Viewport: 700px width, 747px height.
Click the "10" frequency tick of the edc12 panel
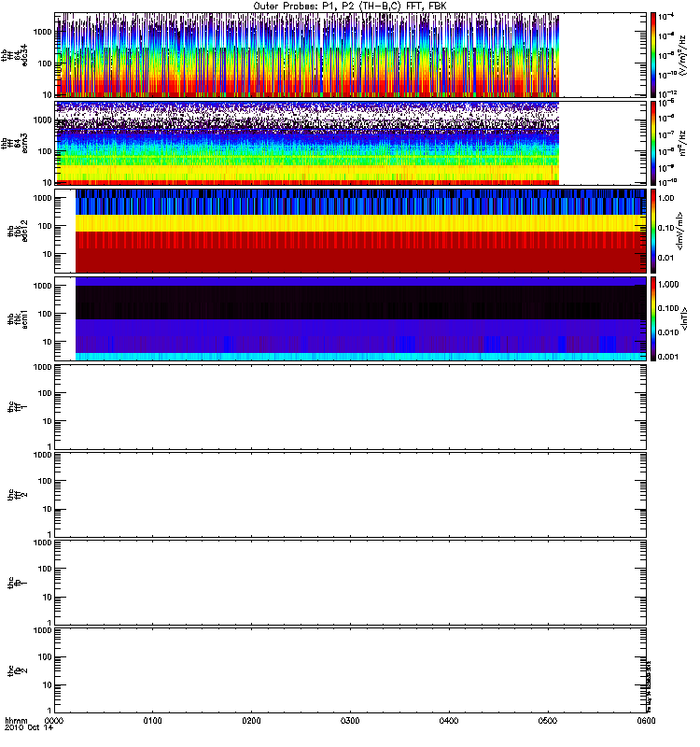pyautogui.click(x=48, y=254)
